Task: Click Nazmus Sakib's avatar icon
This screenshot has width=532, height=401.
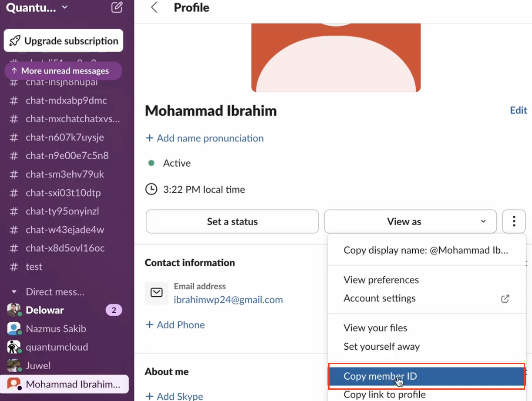Action: [14, 329]
